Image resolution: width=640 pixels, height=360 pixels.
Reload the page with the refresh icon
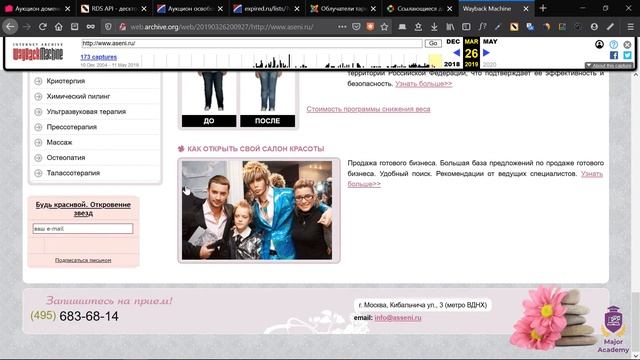(x=42, y=27)
